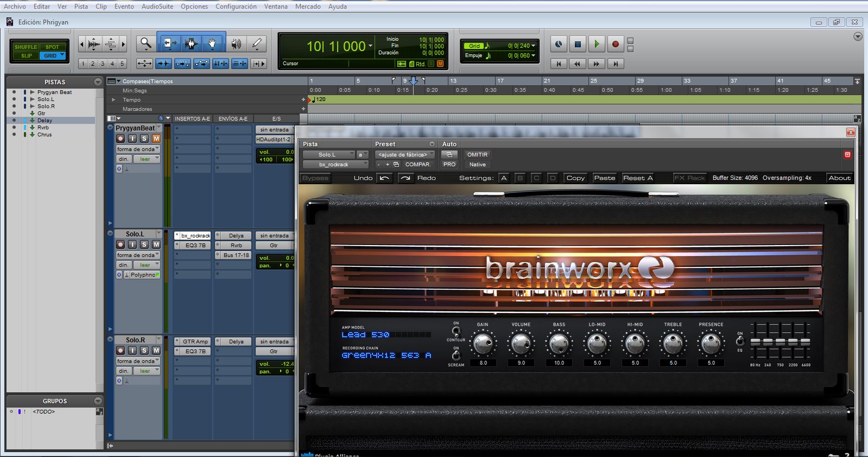This screenshot has width=868, height=457.
Task: Enable SLIP edit mode
Action: [x=26, y=55]
